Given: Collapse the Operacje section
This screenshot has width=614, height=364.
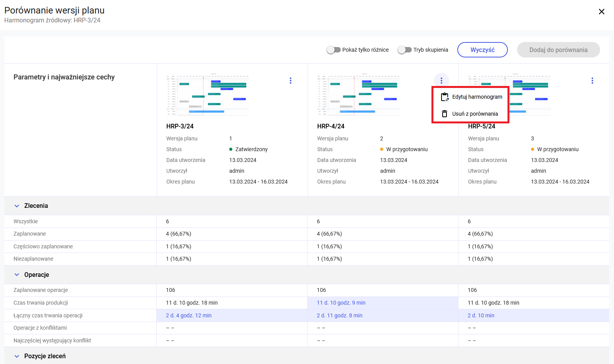Looking at the screenshot, I should tap(17, 275).
